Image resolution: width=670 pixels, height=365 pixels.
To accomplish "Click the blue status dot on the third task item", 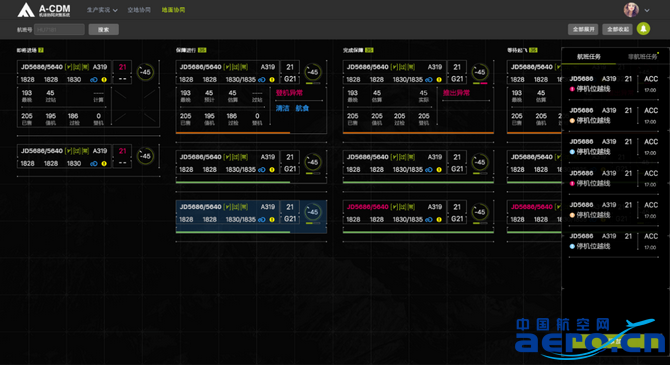I will [572, 152].
